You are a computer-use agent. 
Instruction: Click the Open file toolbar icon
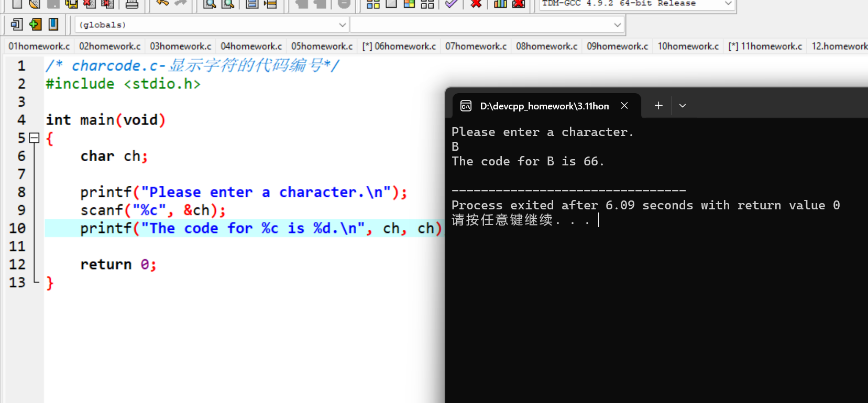point(35,4)
